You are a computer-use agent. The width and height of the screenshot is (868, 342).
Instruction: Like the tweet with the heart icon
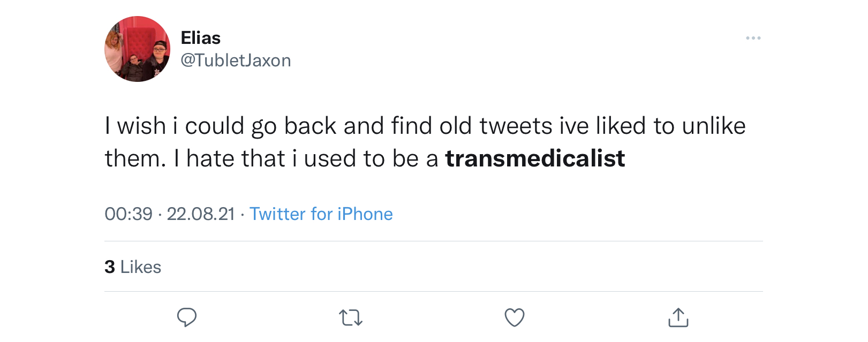[x=515, y=317]
